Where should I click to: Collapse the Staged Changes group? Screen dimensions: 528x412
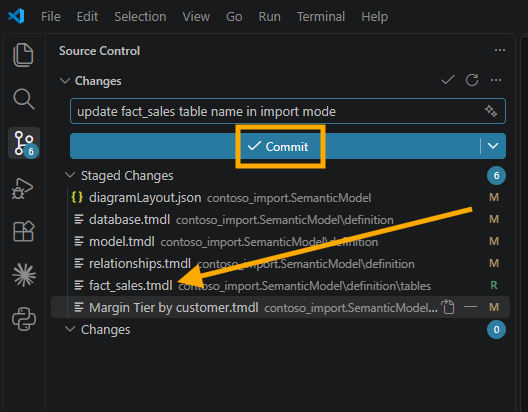70,175
